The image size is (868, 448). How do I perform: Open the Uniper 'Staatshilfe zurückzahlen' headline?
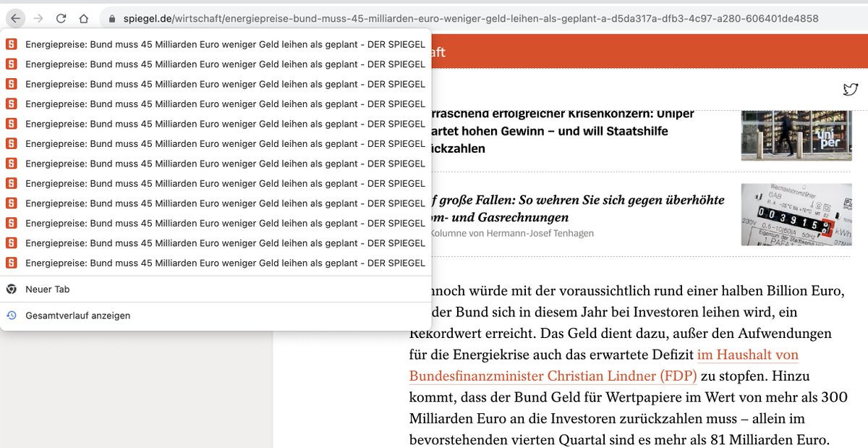pos(564,131)
